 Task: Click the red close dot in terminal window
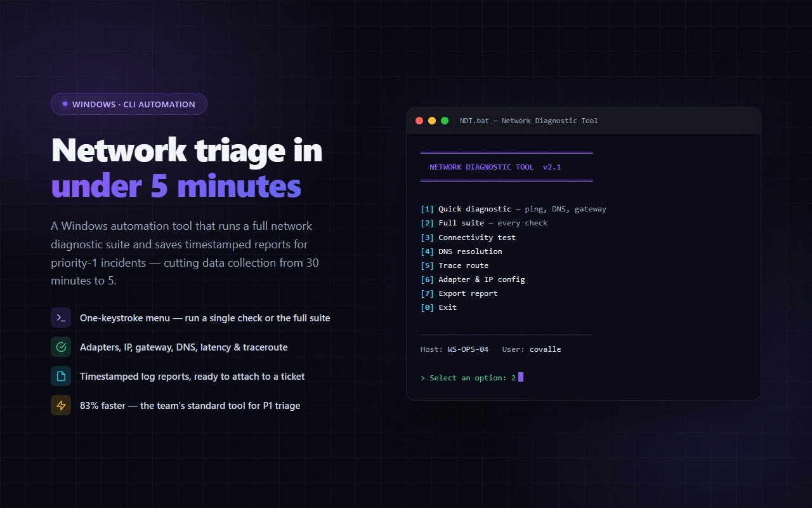point(419,121)
